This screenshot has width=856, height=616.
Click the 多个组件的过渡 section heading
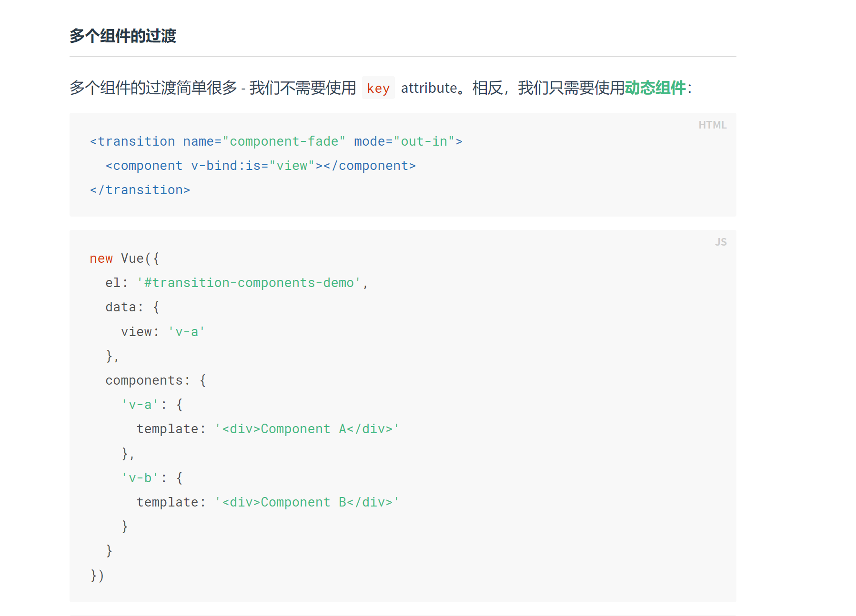coord(123,36)
